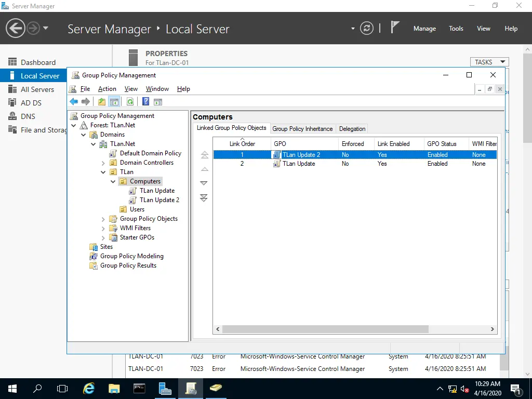This screenshot has width=532, height=399.
Task: Collapse the Computers OU node
Action: point(113,181)
